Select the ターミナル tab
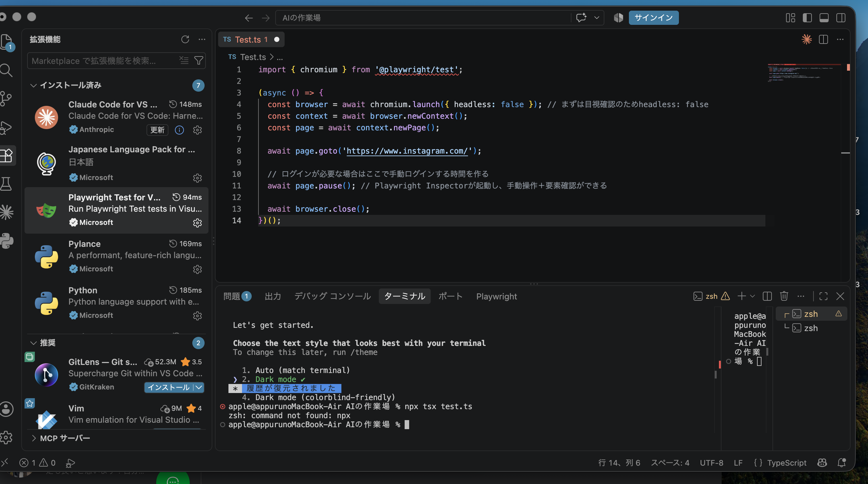Screen dimensions: 868x484 (x=404, y=296)
